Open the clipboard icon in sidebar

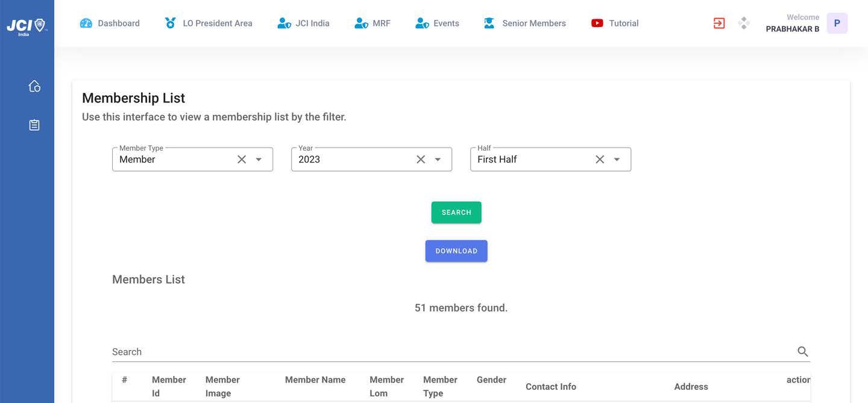(34, 125)
